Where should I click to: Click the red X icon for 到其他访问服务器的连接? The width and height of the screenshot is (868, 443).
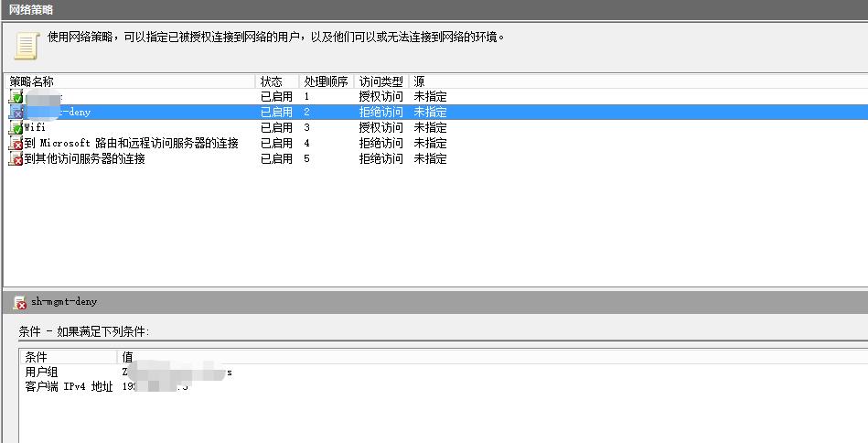click(x=16, y=158)
